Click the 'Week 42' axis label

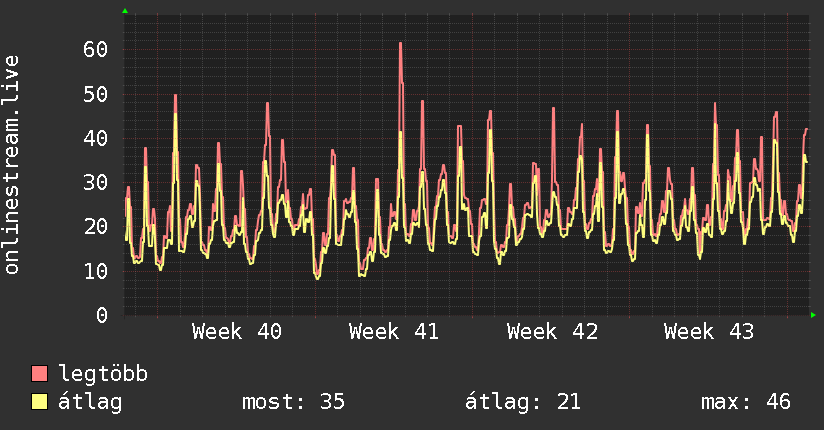(x=552, y=332)
